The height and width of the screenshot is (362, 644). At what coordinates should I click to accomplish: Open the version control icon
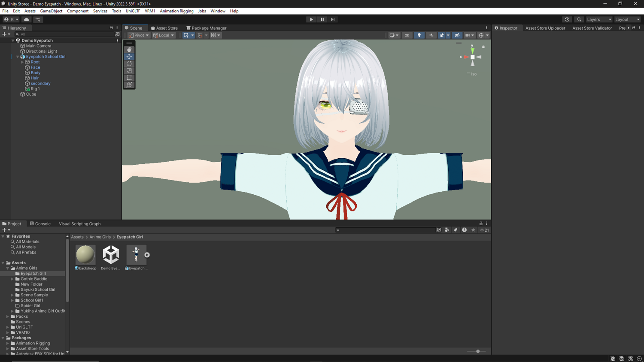coord(38,19)
